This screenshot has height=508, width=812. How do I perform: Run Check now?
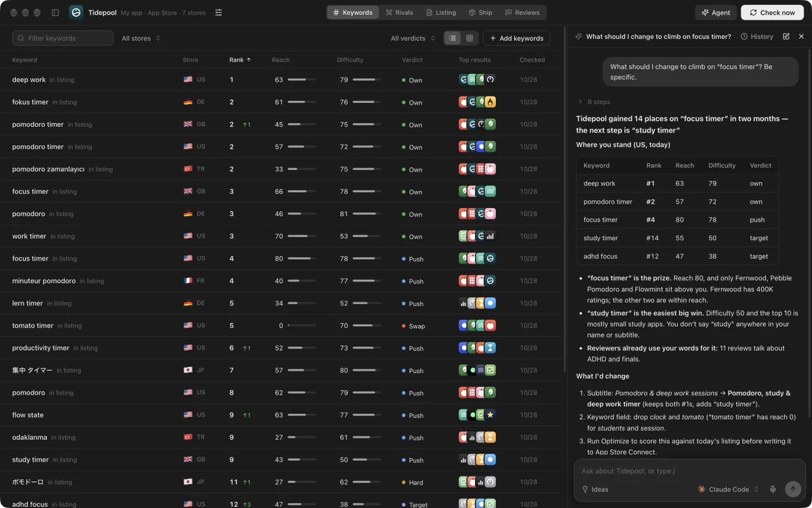pyautogui.click(x=773, y=12)
